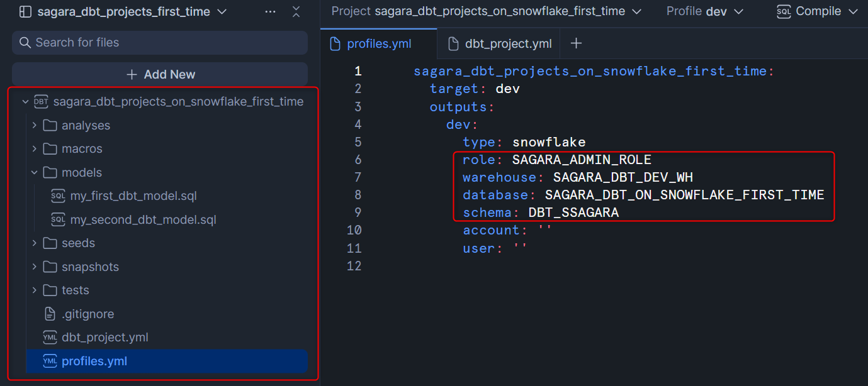Click the SAGARA_DBT_DEV_WH value on line 7
Screen dimensions: 868x386
point(623,177)
